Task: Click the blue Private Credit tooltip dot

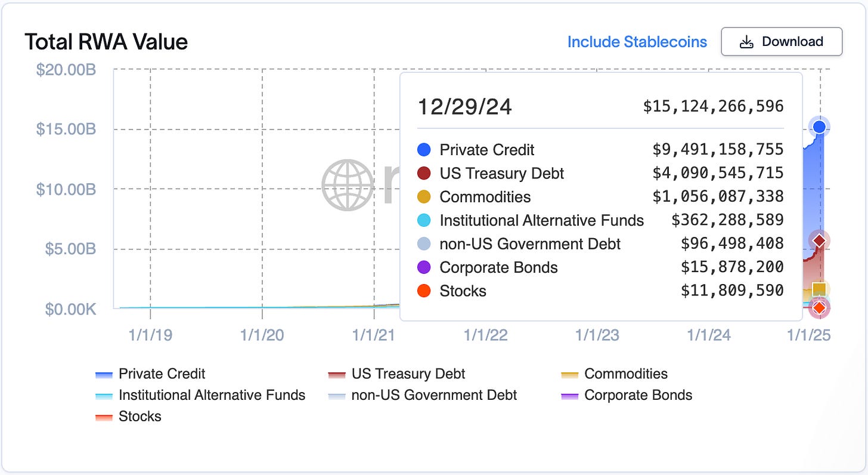Action: pos(424,150)
